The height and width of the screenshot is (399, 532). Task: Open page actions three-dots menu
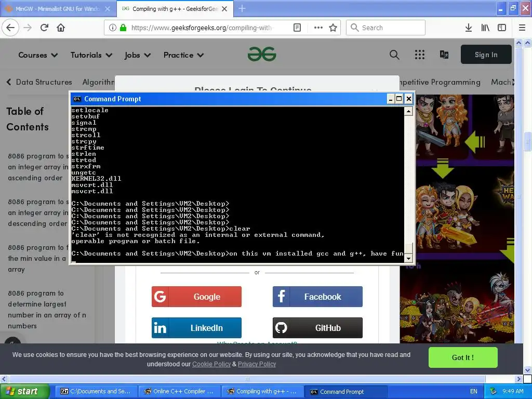click(318, 28)
